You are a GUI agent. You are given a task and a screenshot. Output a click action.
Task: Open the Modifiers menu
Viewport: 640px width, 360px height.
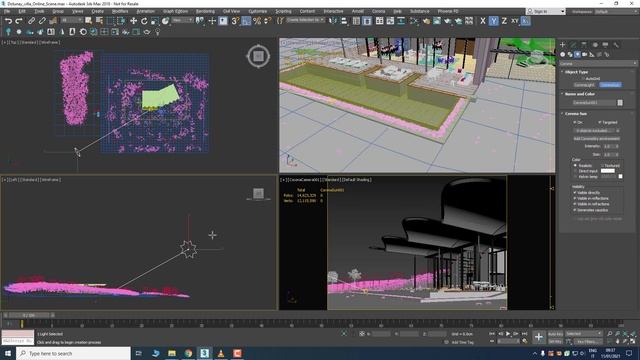coord(120,11)
